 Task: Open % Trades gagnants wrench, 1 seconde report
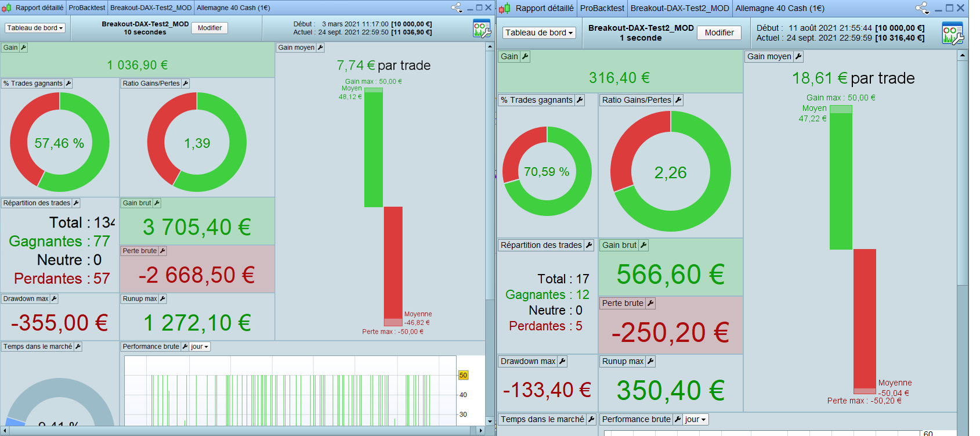580,100
